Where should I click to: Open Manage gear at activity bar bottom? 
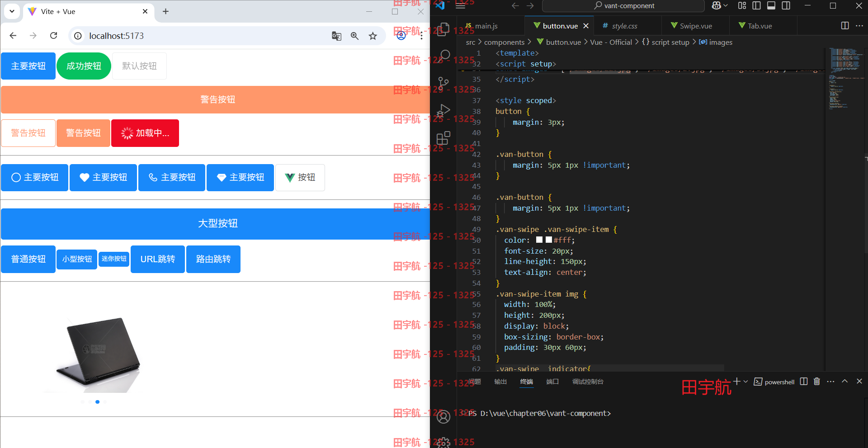(443, 443)
